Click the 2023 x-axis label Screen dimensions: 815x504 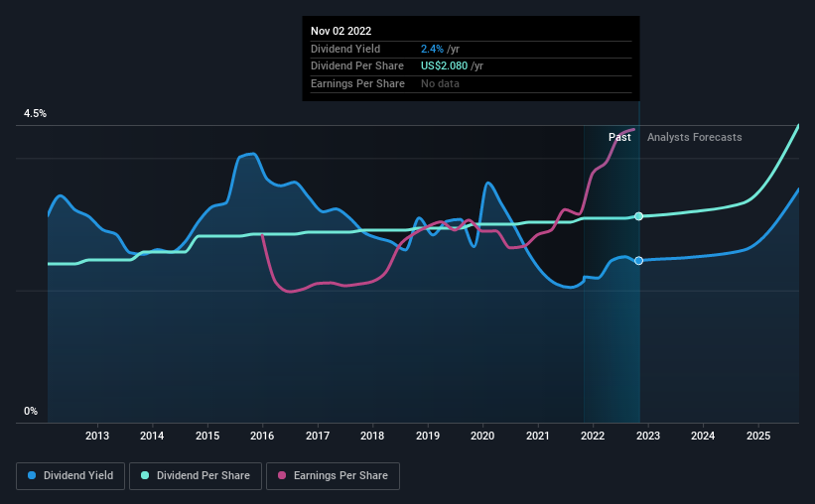pos(648,436)
